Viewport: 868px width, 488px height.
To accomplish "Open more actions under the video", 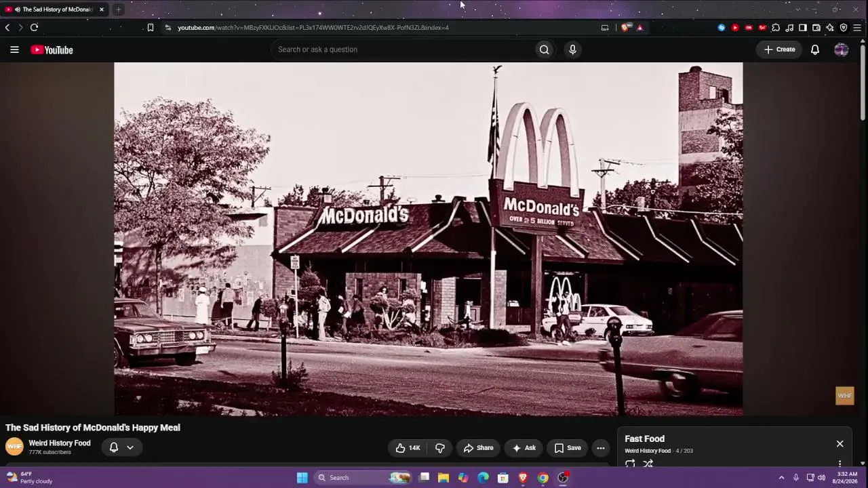I will point(600,448).
